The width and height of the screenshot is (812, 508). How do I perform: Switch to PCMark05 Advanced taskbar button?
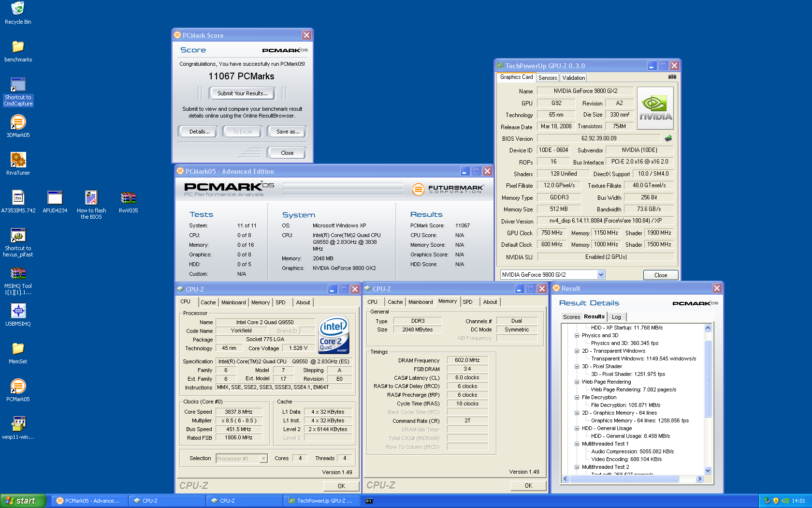tap(89, 501)
